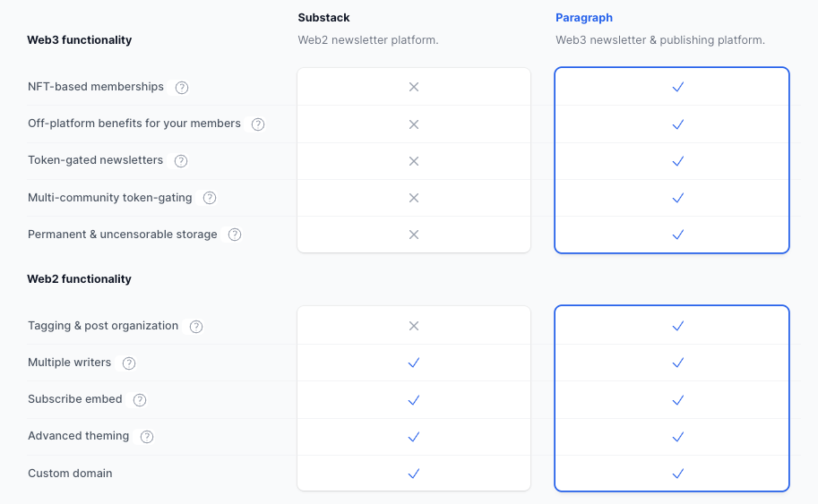Click help icon beside Off-platform benefits for your members

tap(258, 124)
